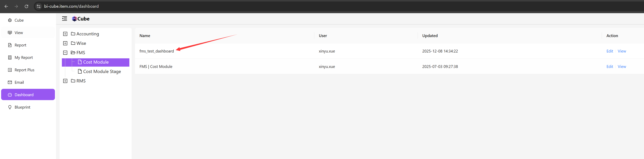644x159 pixels.
Task: Go to the Report page in the sidebar
Action: [x=20, y=45]
